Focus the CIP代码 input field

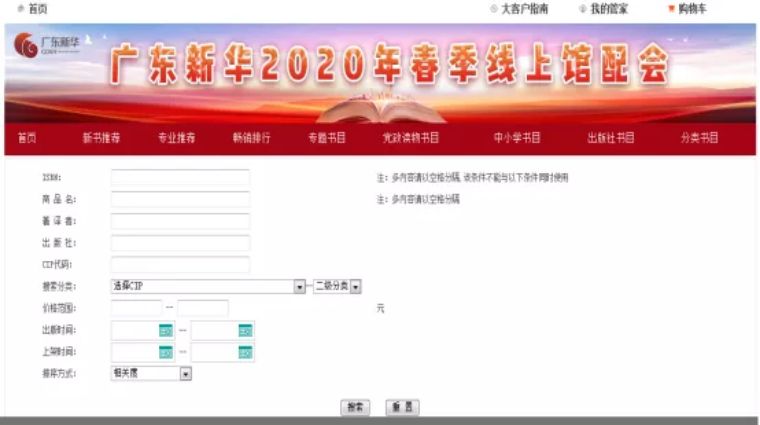180,265
